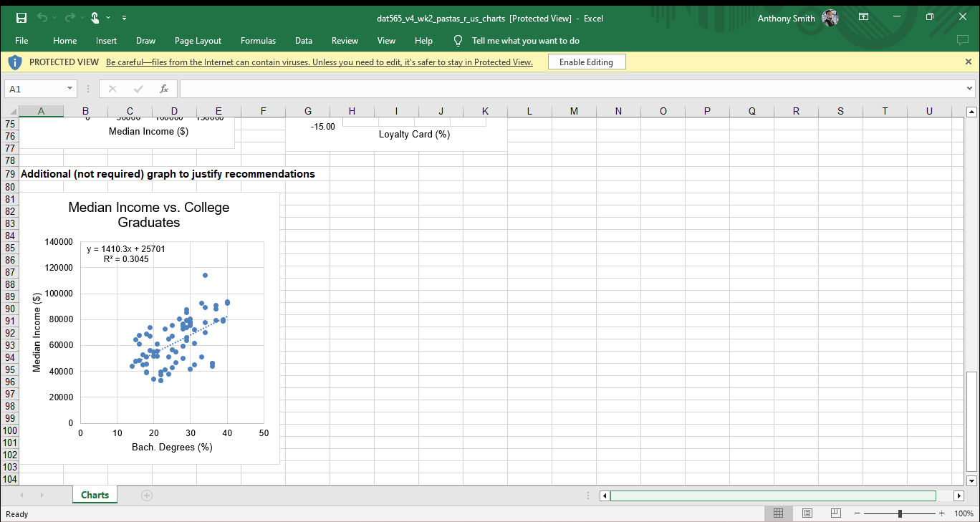Expand the Name Box dropdown arrow
The height and width of the screenshot is (522, 980).
coord(69,89)
